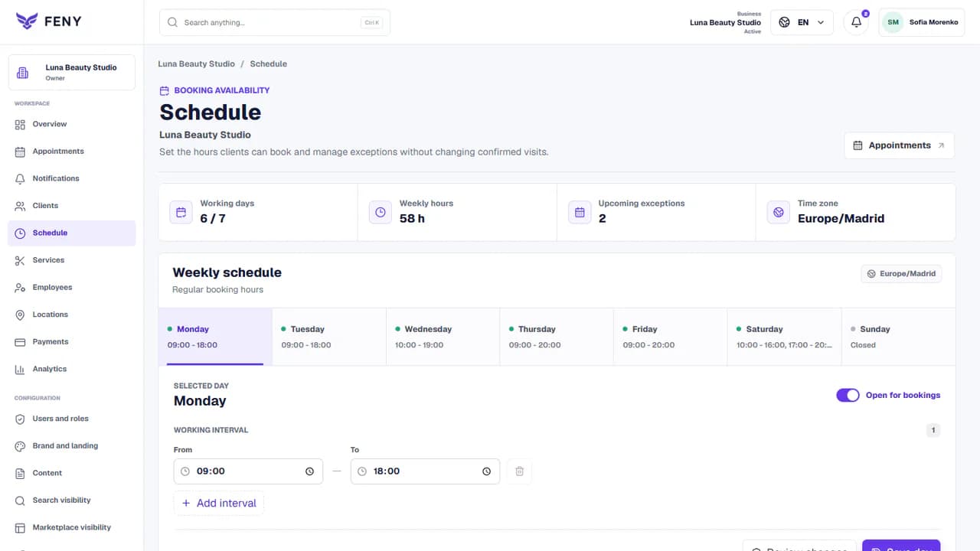Image resolution: width=980 pixels, height=551 pixels.
Task: Click the FENY logo icon
Action: click(x=27, y=21)
